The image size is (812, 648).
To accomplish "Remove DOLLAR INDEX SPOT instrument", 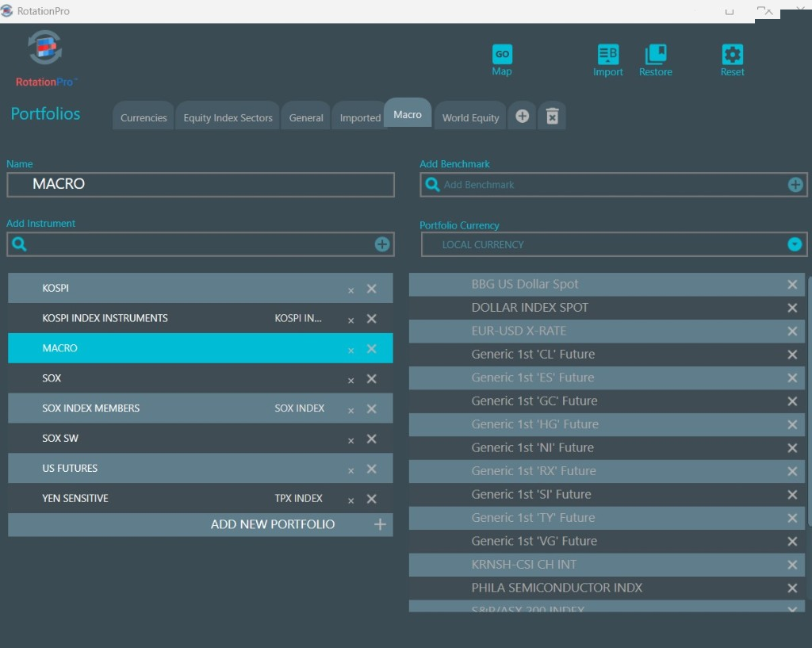I will coord(792,308).
